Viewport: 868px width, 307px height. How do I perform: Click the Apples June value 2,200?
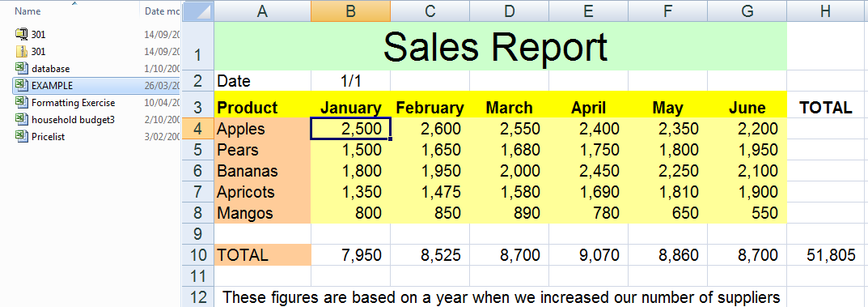click(x=747, y=129)
